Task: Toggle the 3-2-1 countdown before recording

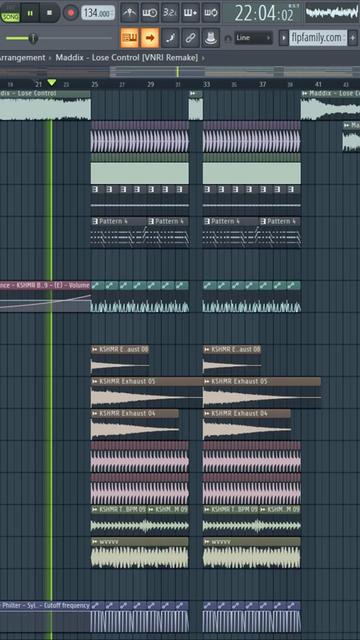Action: pyautogui.click(x=170, y=13)
